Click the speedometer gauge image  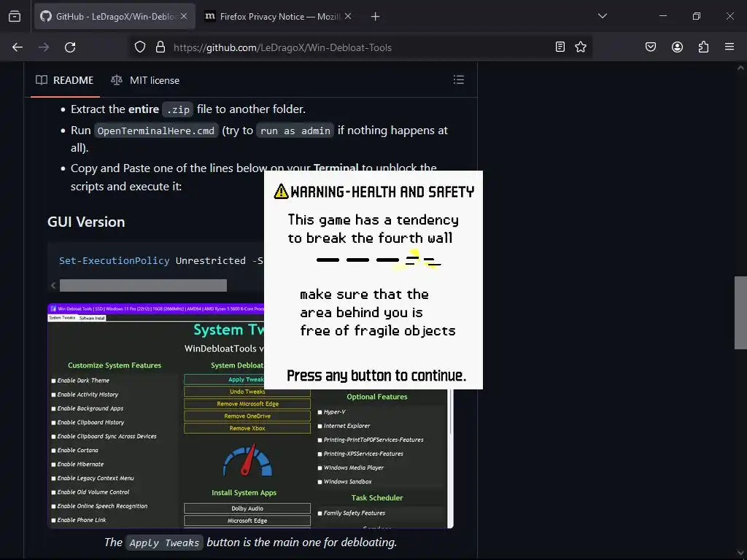point(248,460)
